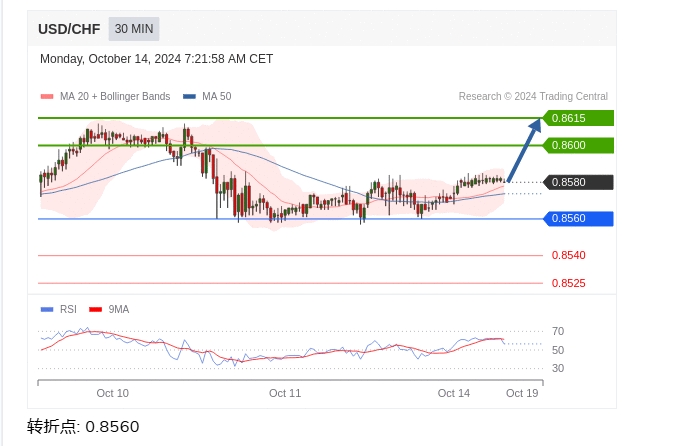Toggle the 9MA legend entry

click(109, 309)
